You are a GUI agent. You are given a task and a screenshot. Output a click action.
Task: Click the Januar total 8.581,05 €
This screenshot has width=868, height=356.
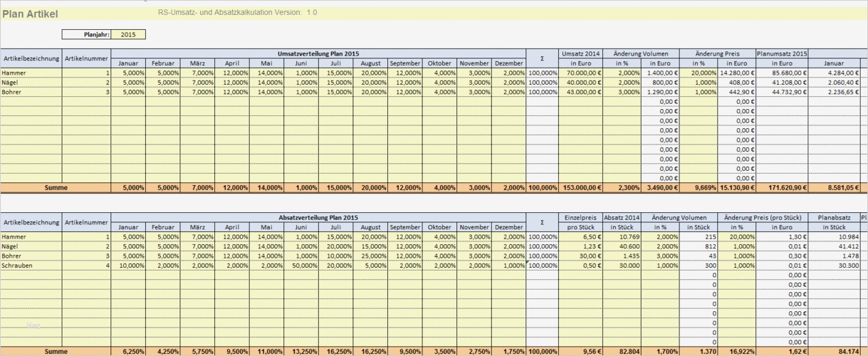click(834, 187)
